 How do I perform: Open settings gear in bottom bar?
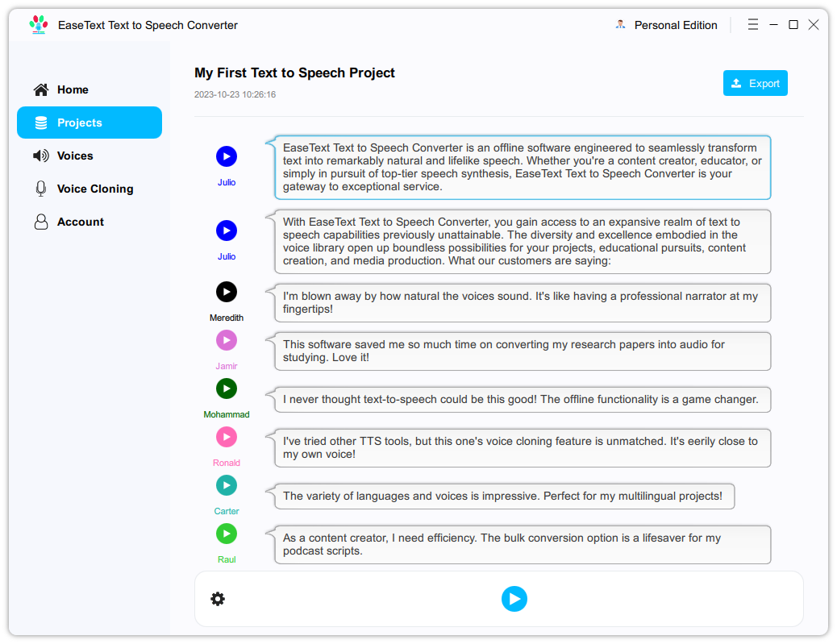click(x=218, y=599)
